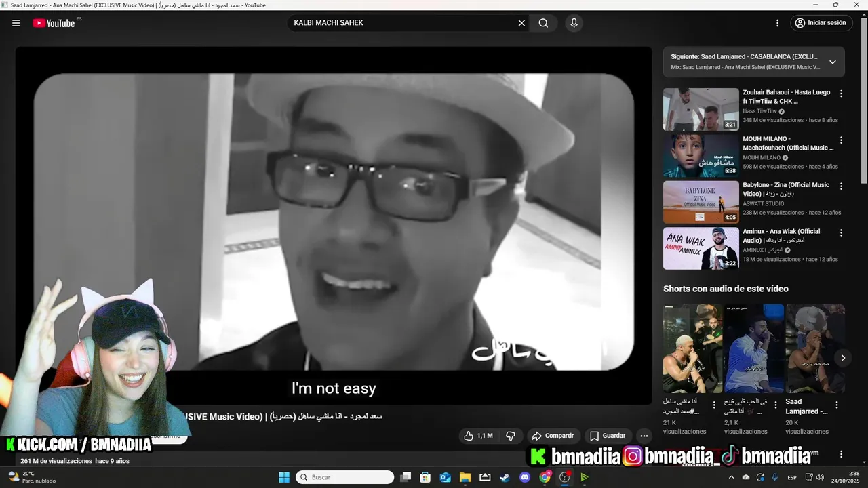This screenshot has width=868, height=488.
Task: Open MOUH MILANO Machafouhach video thumbnail
Action: point(701,155)
